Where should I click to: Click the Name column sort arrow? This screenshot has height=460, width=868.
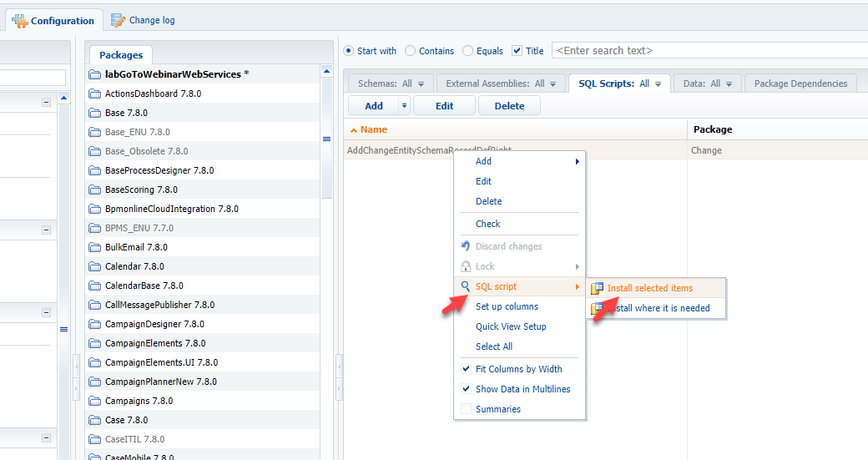point(354,130)
